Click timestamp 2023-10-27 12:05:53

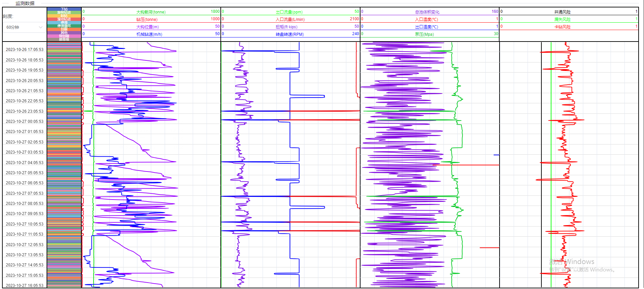coord(25,245)
